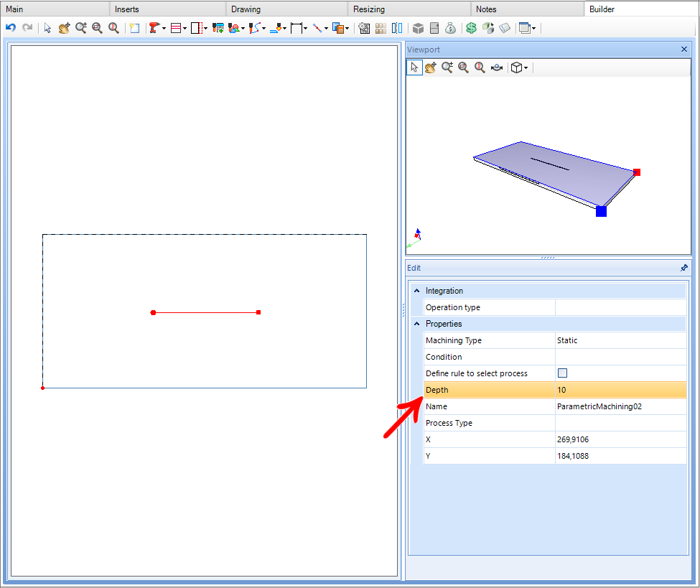Open the Inserts tab

[x=127, y=9]
